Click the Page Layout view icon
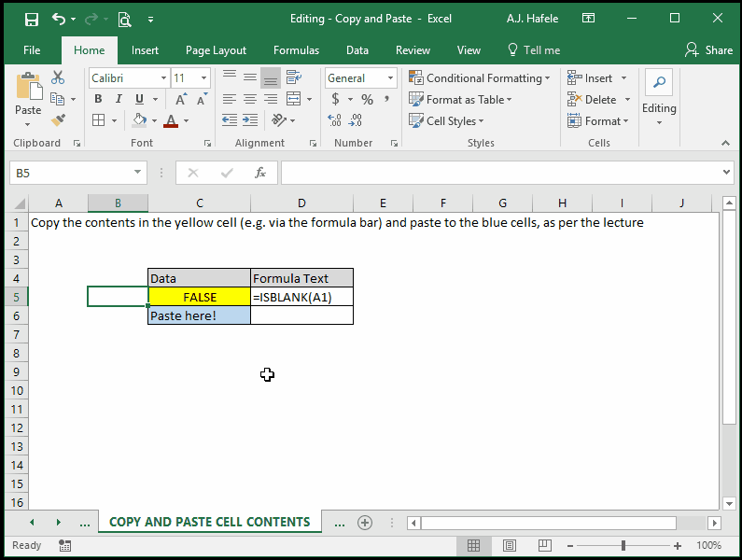The height and width of the screenshot is (560, 742). coord(510,545)
